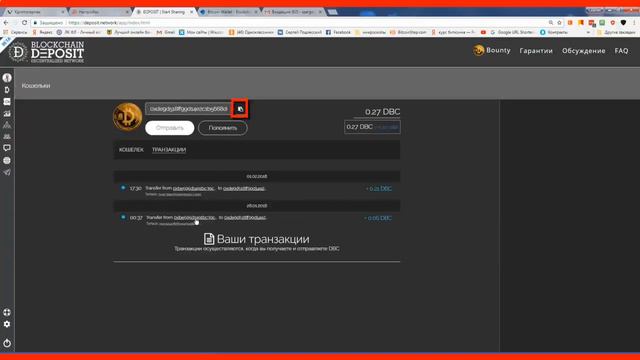Expand the bookmarks overflow arrow
Image resolution: width=640 pixels, height=360 pixels.
point(588,32)
